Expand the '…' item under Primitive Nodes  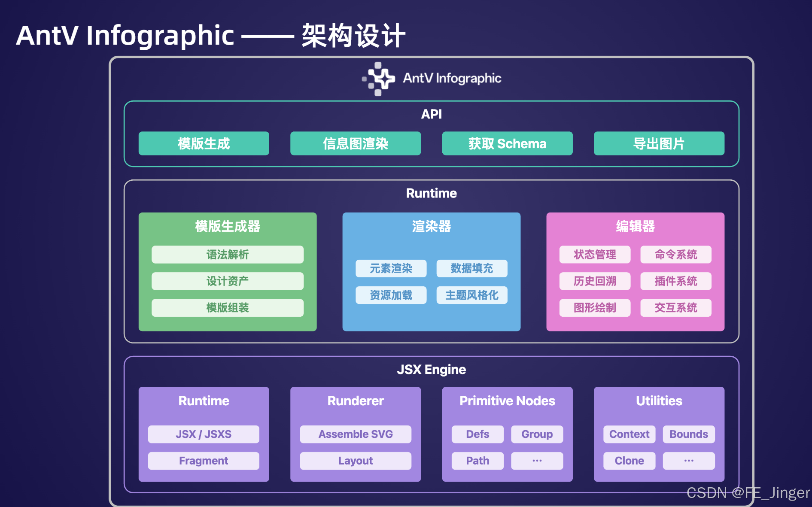536,461
